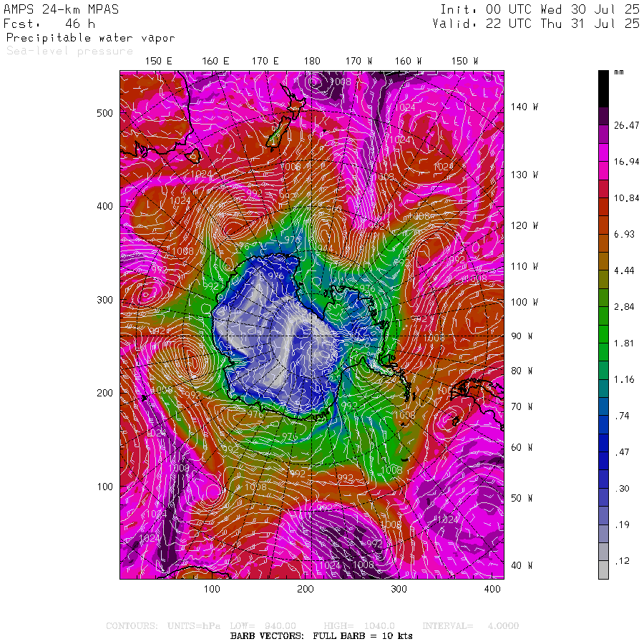The image size is (644, 644).
Task: Click the '160 E' longitude label
Action: [x=215, y=62]
